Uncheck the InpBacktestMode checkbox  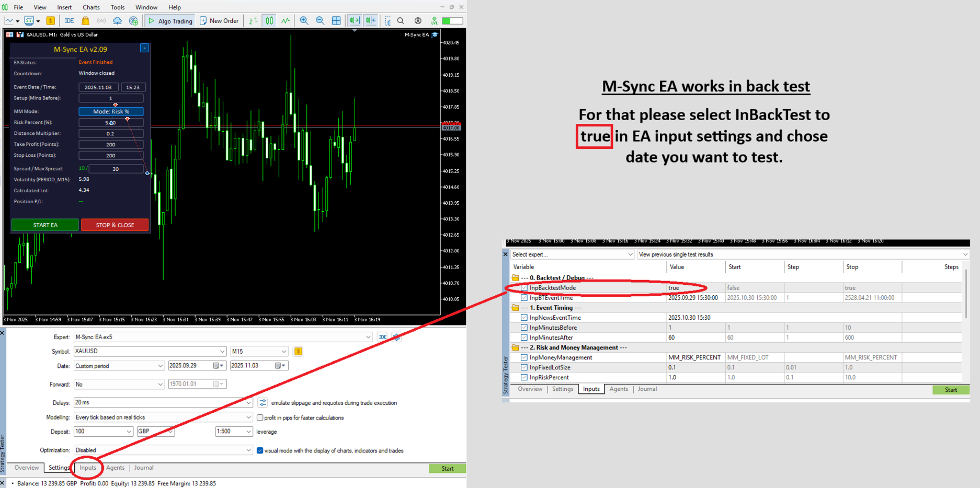click(524, 288)
